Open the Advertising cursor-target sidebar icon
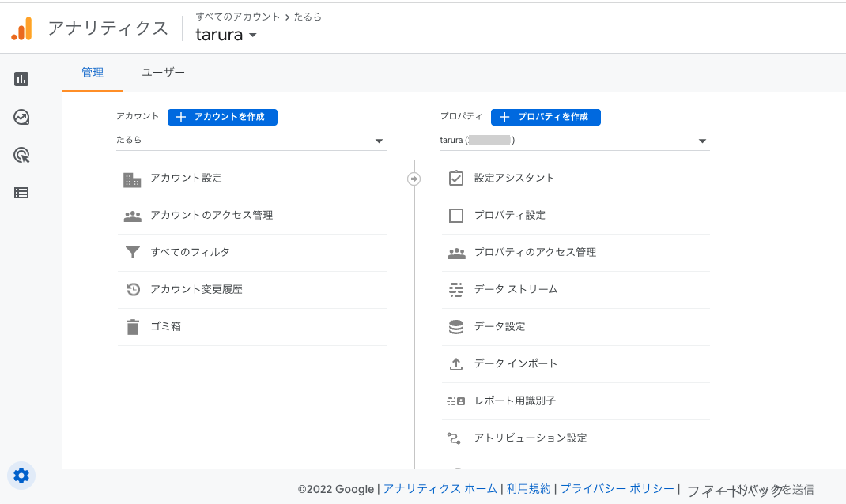 pos(21,156)
